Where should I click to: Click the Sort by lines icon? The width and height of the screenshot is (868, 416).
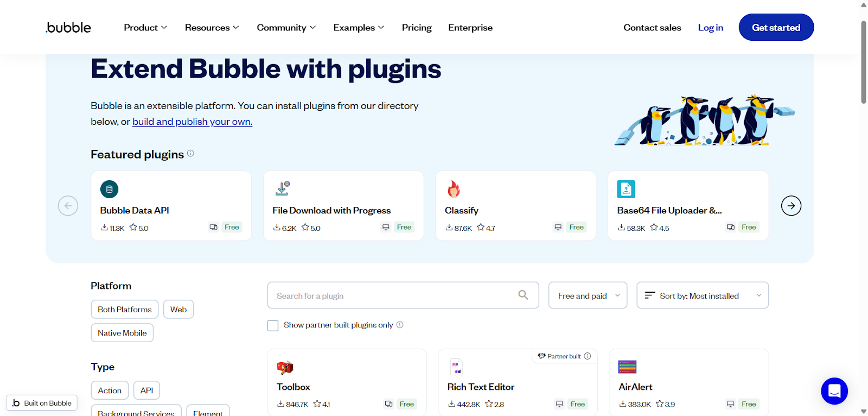pyautogui.click(x=649, y=295)
